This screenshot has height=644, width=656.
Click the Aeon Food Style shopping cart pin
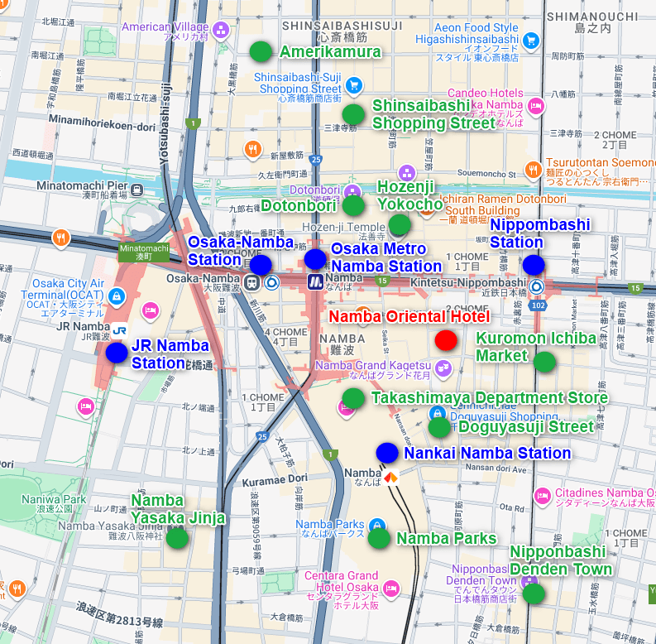click(x=531, y=41)
